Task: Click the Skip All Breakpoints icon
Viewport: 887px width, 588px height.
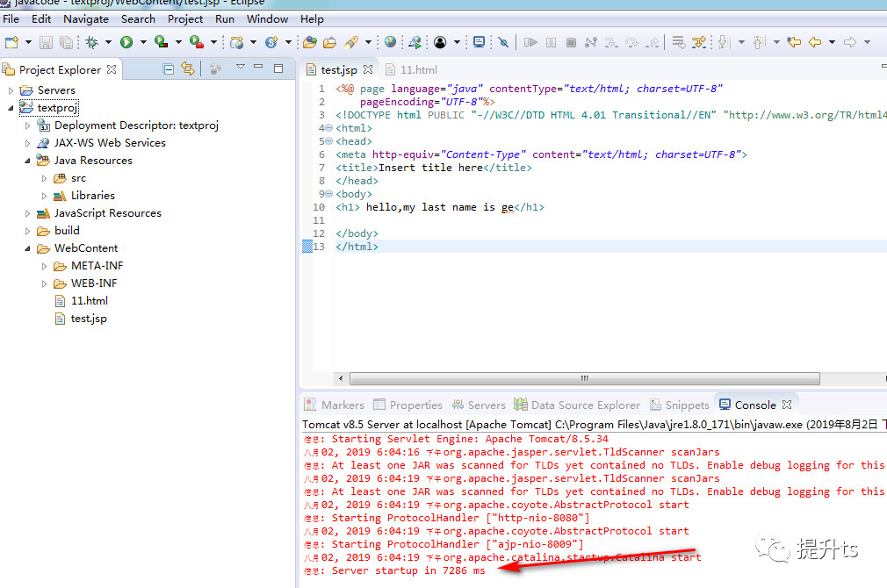Action: click(503, 42)
